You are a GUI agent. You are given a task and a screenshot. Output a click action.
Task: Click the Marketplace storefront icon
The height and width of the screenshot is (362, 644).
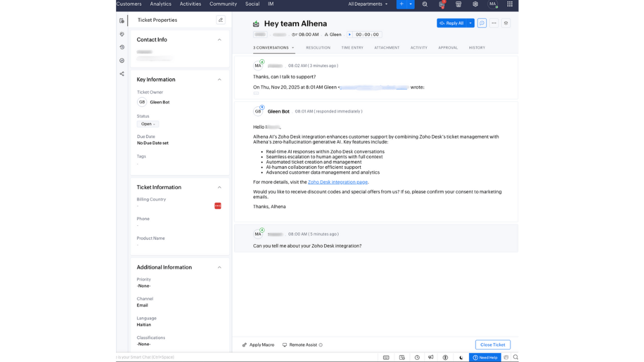click(x=458, y=4)
